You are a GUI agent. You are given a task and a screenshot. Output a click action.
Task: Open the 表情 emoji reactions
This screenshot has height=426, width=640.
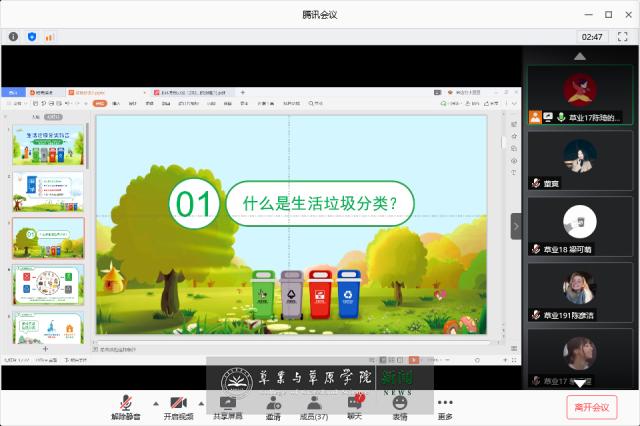coord(400,406)
